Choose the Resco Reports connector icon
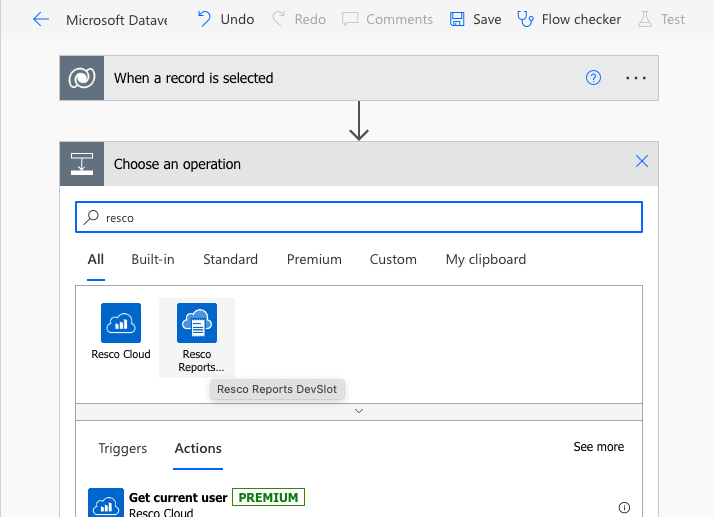The image size is (714, 517). pos(197,323)
